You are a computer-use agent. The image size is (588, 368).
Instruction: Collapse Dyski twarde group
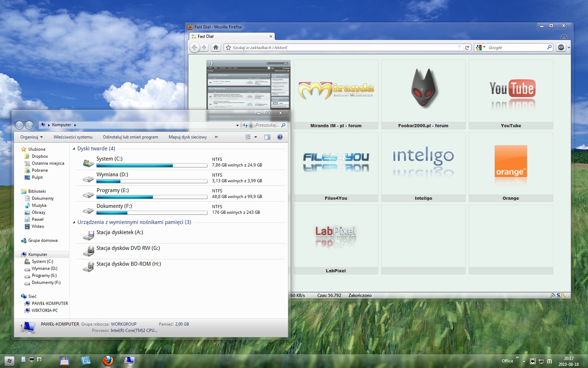click(x=74, y=149)
